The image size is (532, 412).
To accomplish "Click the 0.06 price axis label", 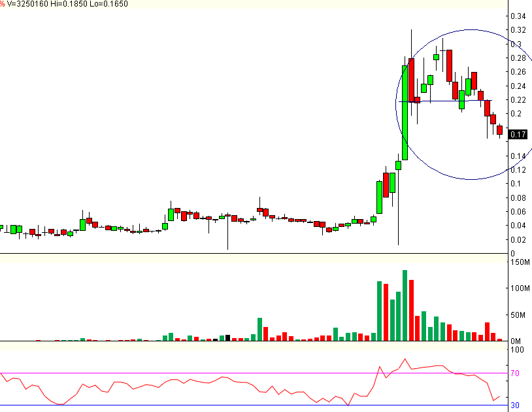I will point(518,211).
